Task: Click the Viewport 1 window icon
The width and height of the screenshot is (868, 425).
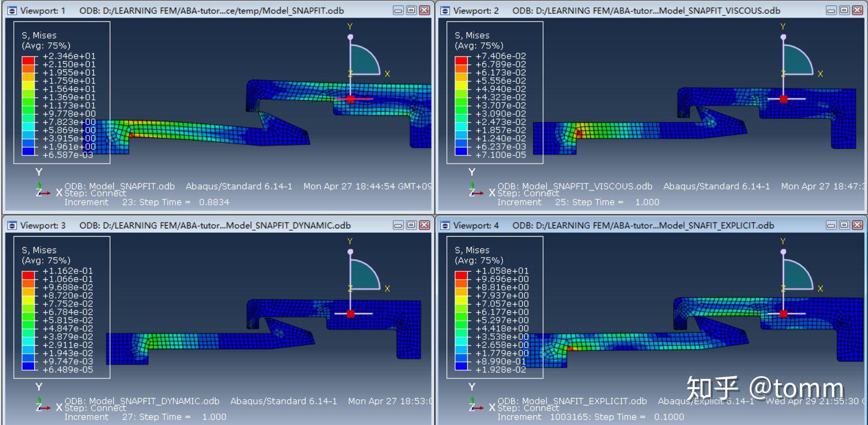Action: pyautogui.click(x=12, y=10)
